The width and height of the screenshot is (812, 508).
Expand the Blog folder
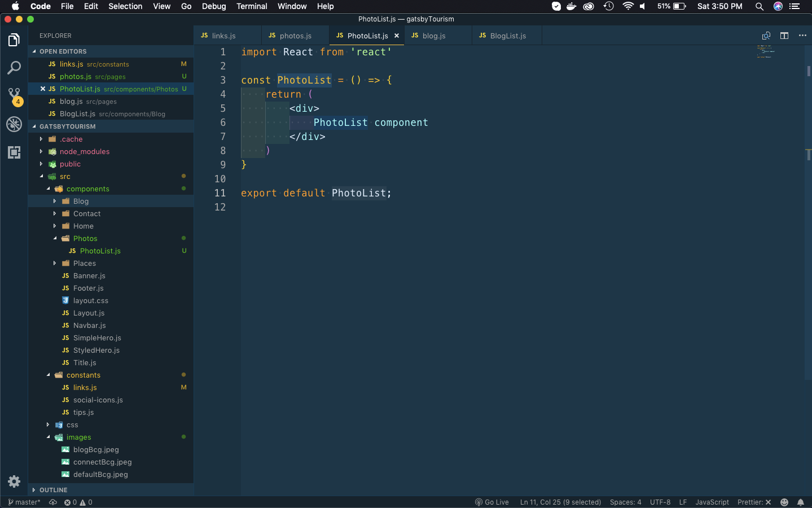81,202
